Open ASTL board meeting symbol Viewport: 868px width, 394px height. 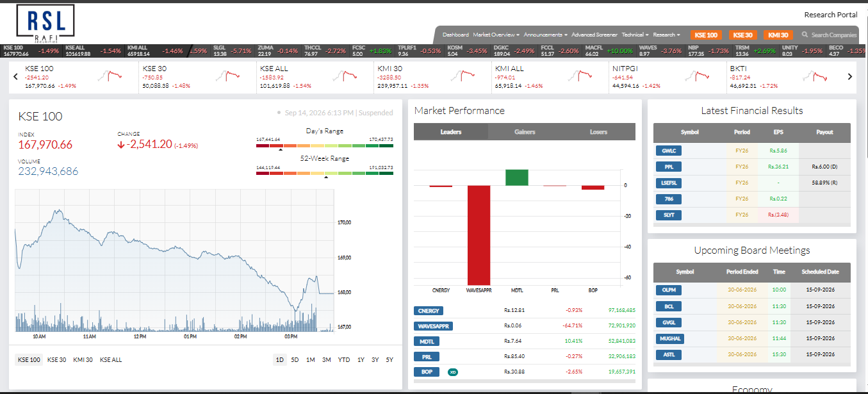[x=668, y=355]
